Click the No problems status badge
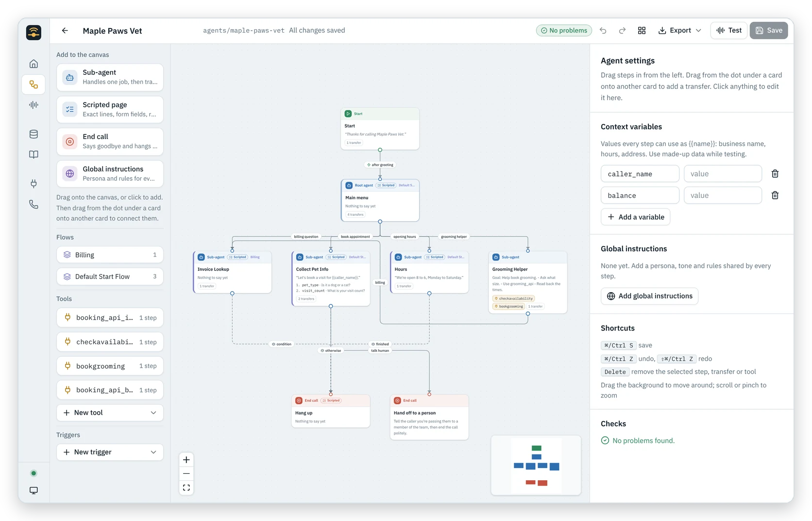 [564, 31]
